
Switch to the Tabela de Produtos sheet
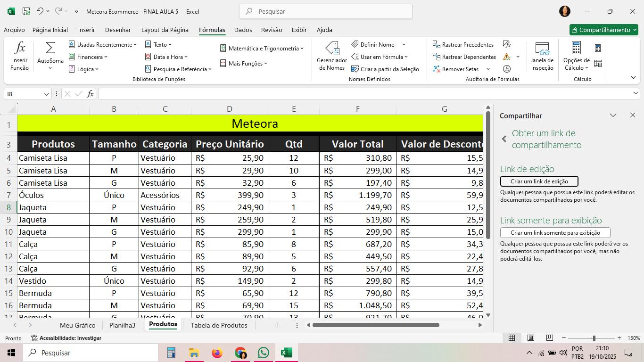coord(219,325)
